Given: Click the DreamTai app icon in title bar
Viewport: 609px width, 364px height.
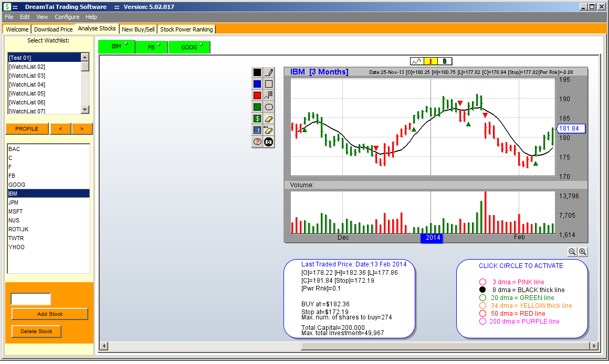Looking at the screenshot, I should coord(7,7).
